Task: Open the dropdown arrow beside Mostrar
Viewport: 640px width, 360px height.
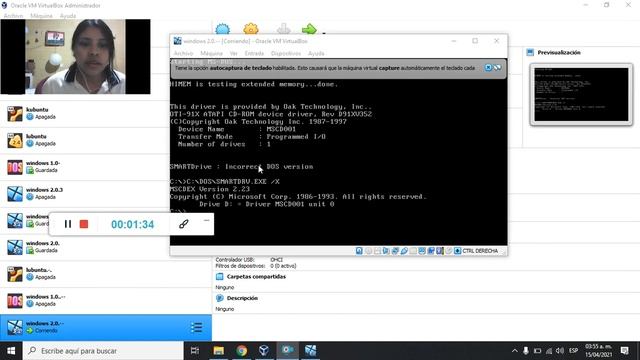Action: [x=324, y=33]
